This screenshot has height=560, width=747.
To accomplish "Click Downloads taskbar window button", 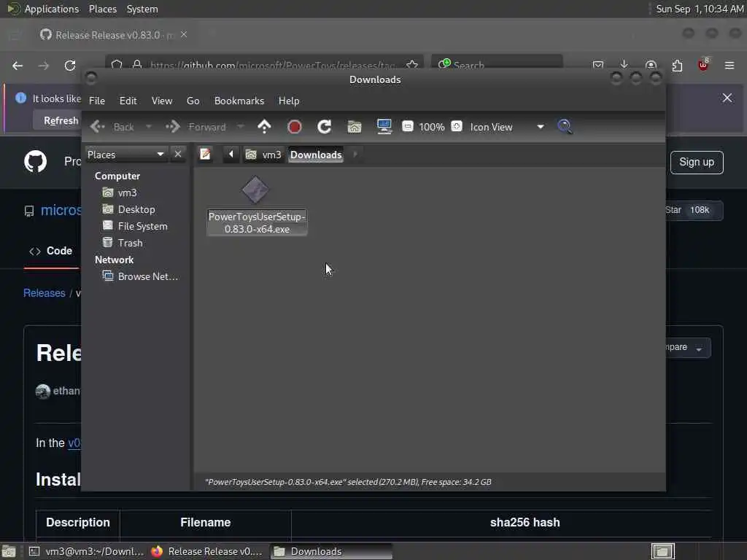I will 332,551.
